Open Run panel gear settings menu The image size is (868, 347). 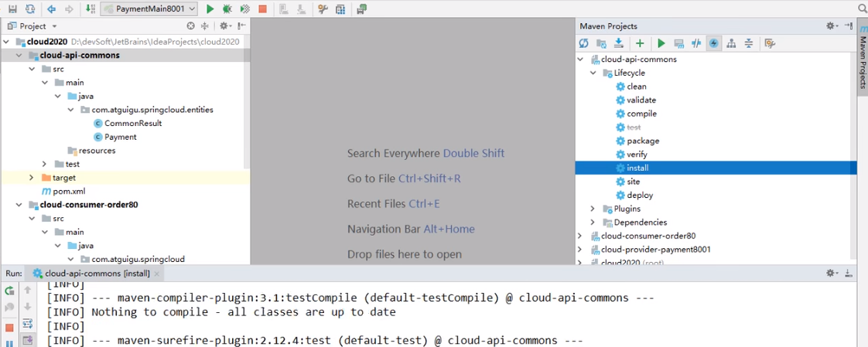coord(832,273)
